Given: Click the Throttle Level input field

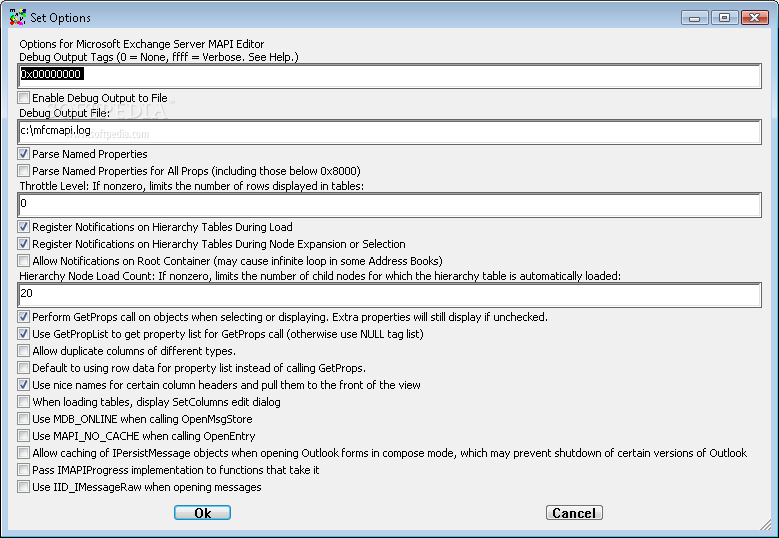Looking at the screenshot, I should click(x=390, y=205).
